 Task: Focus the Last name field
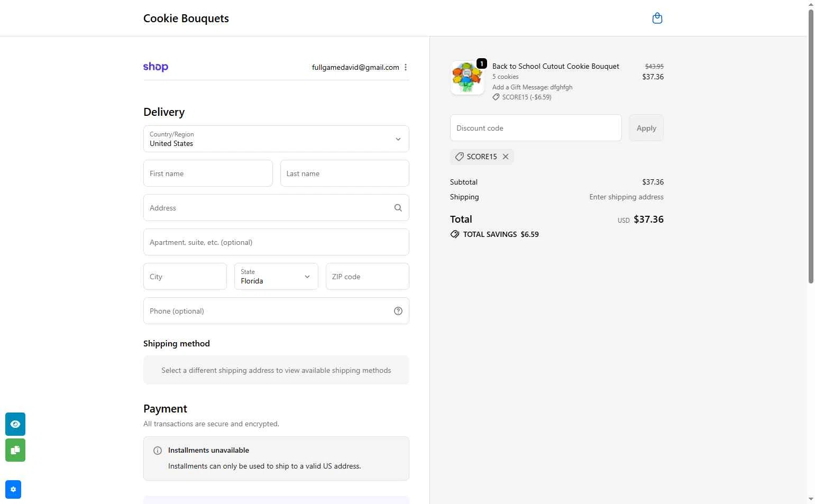[345, 173]
